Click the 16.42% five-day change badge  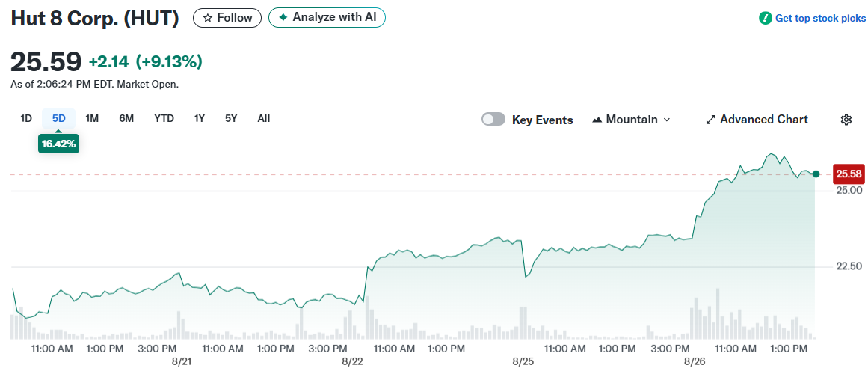point(58,144)
